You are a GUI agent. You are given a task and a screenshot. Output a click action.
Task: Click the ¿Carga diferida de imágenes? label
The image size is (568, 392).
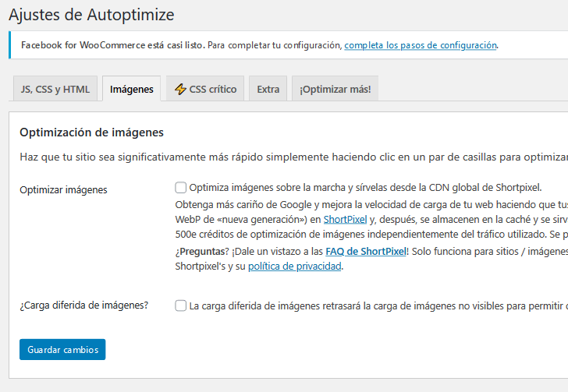point(84,305)
